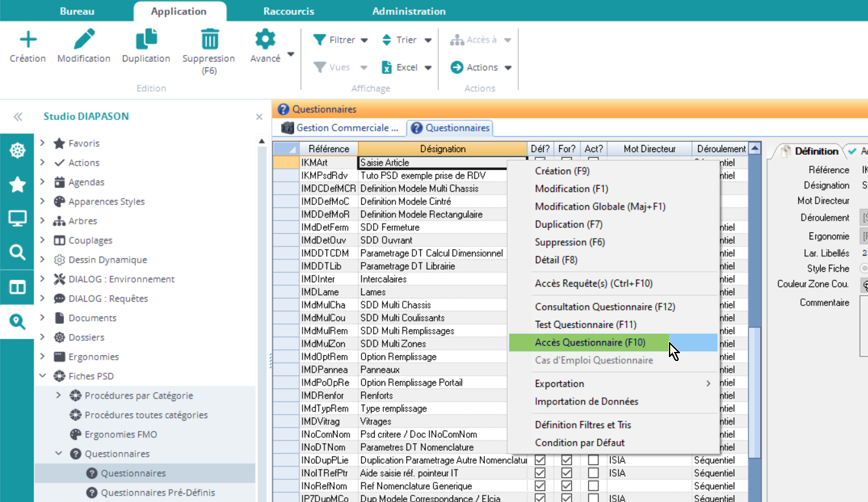Toggle For? checkbox for INoRefNom row
Viewport: 868px width, 502px height.
point(567,486)
